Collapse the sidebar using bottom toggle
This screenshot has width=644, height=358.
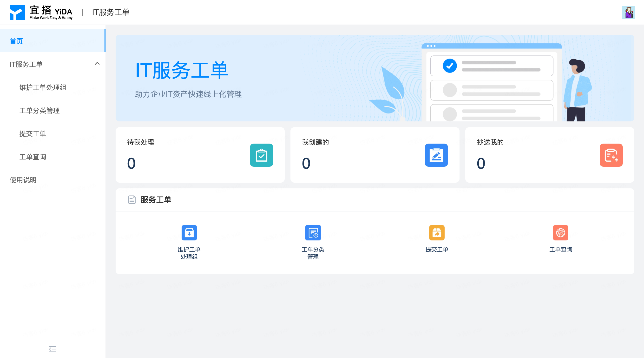point(53,349)
